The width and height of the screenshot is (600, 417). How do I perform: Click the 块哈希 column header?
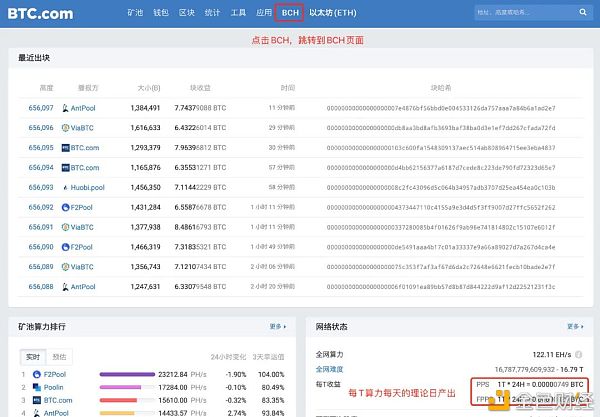pos(441,88)
